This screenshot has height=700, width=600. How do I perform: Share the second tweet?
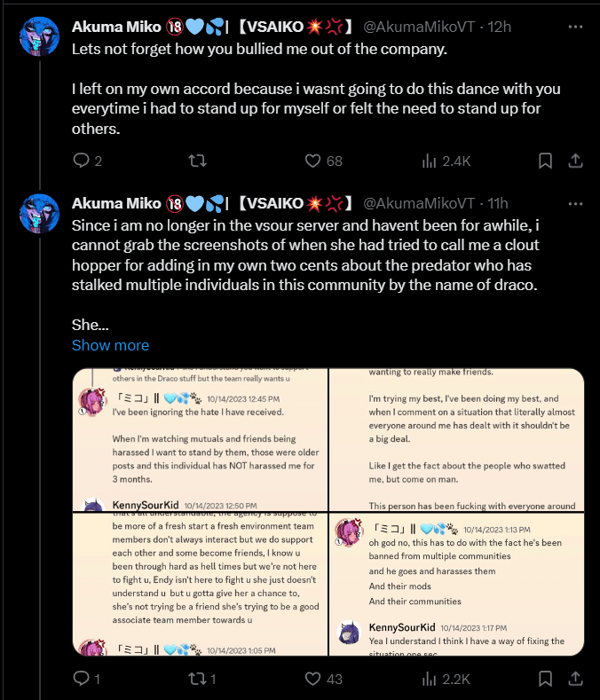[575, 679]
